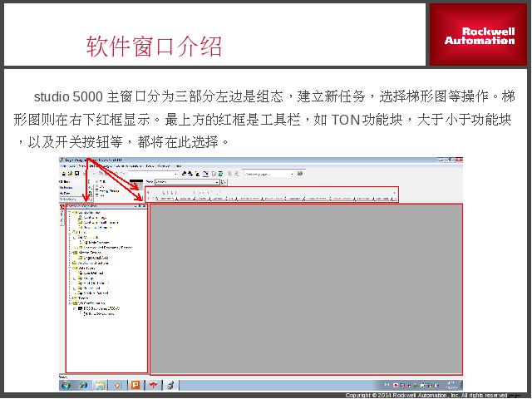Collapse the Motion Groups node

(70, 253)
